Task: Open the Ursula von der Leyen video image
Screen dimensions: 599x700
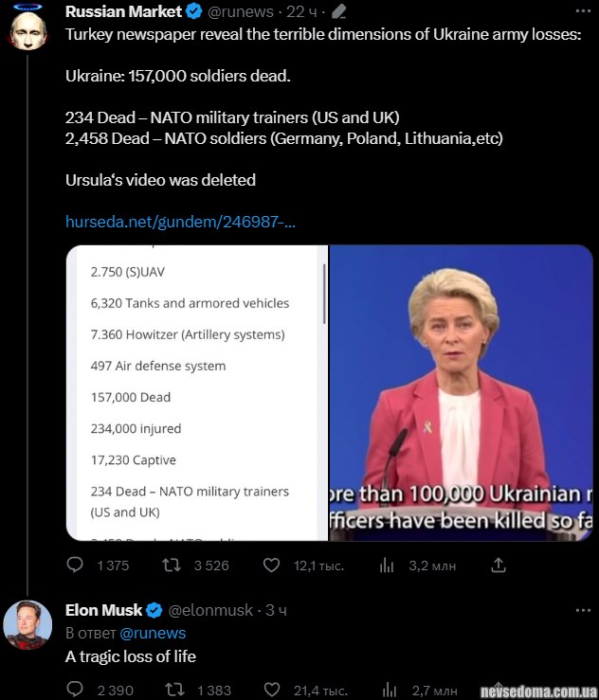Action: tap(461, 393)
